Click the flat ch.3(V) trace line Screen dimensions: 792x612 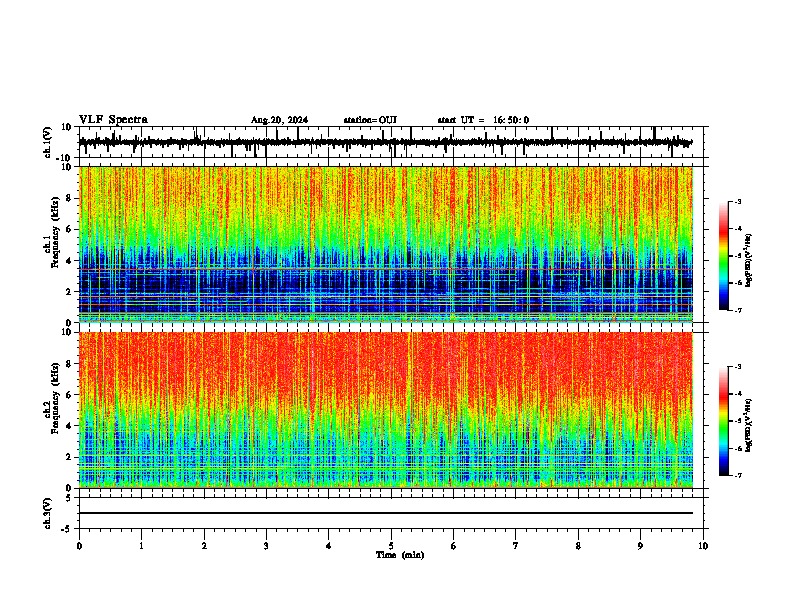[x=386, y=513]
